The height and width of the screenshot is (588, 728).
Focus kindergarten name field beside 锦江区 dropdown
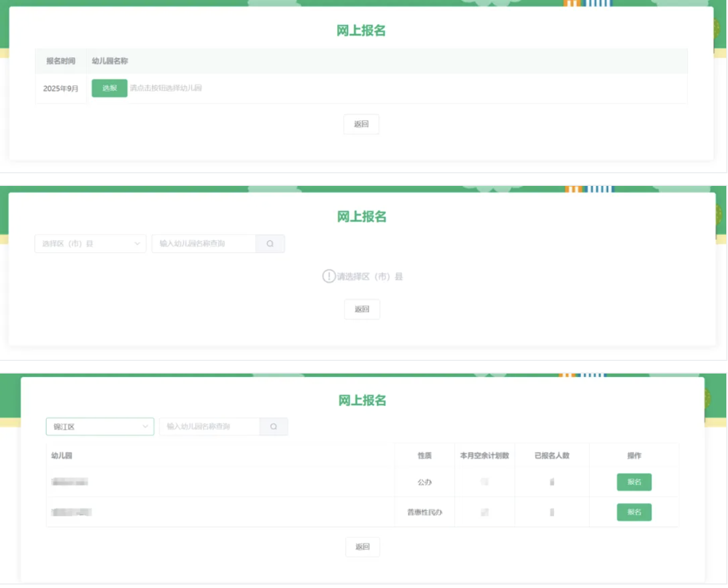point(209,427)
